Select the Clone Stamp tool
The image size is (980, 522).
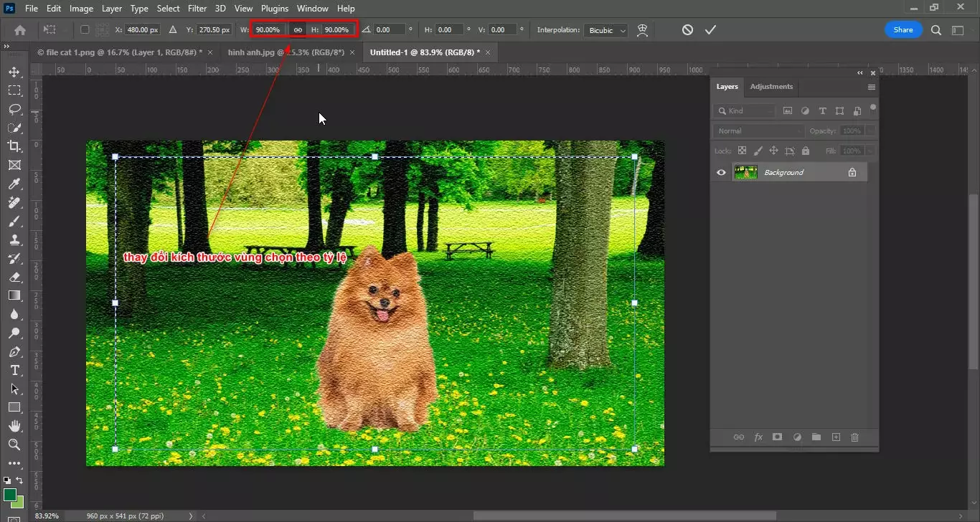[x=14, y=239]
